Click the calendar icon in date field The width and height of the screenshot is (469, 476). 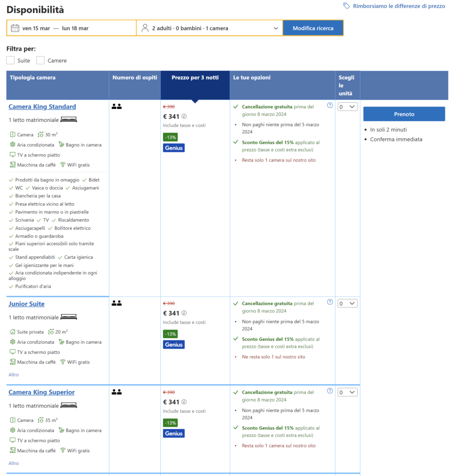pyautogui.click(x=15, y=28)
